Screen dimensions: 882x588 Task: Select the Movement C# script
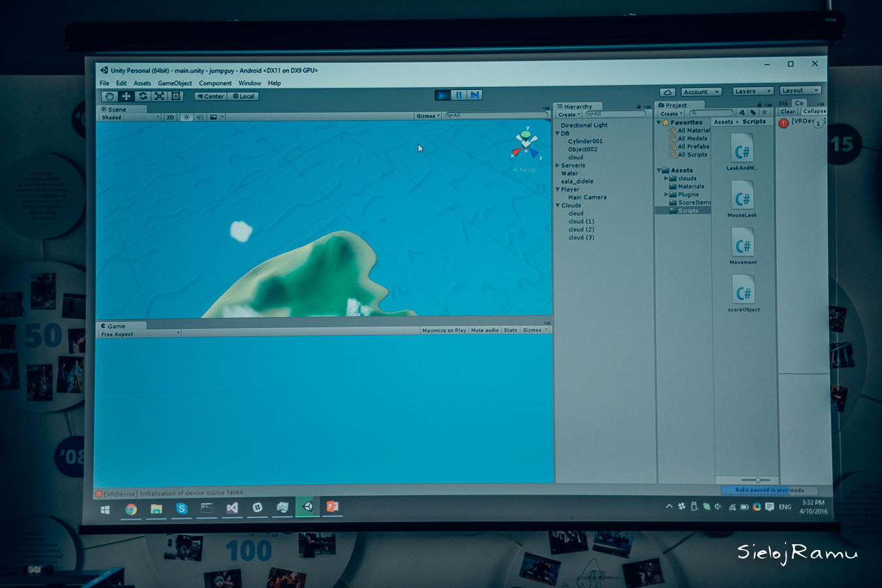[743, 246]
